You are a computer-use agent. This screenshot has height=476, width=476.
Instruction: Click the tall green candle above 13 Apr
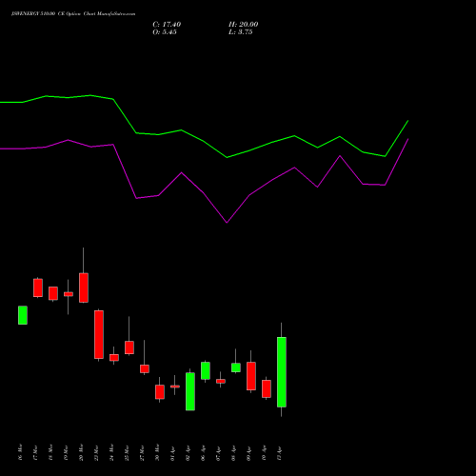tap(282, 372)
